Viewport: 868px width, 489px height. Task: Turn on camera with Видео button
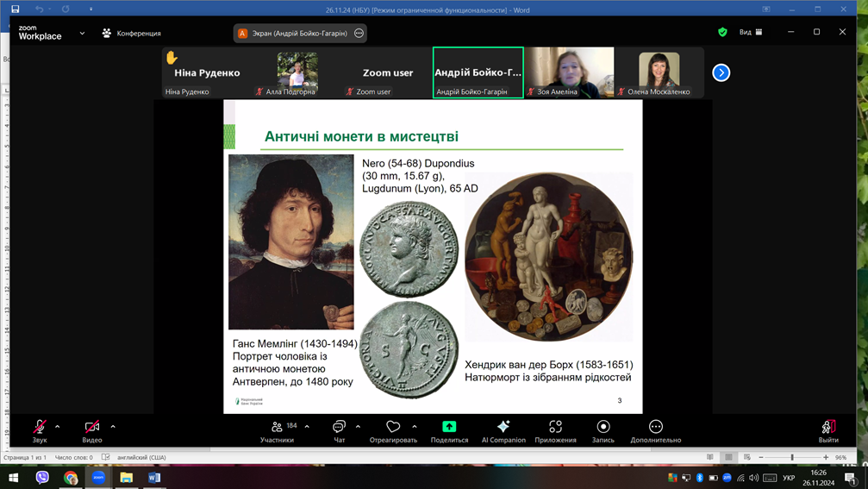[x=92, y=430]
